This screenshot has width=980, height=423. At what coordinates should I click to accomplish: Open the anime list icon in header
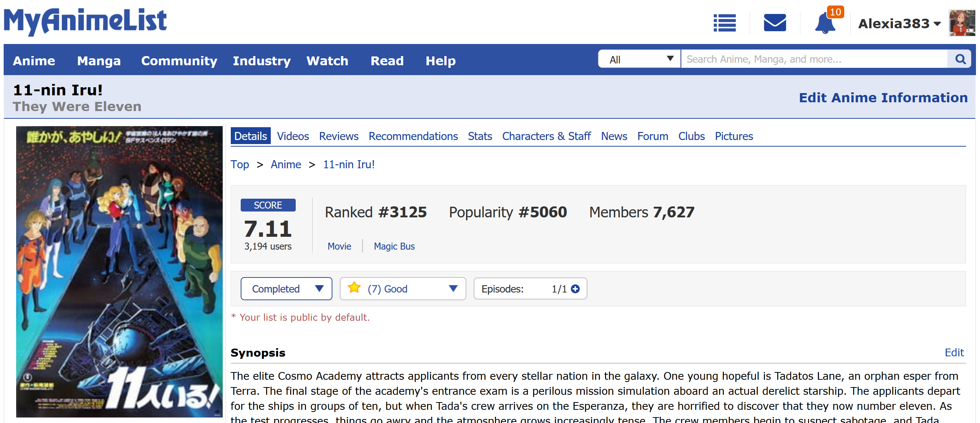click(x=724, y=23)
